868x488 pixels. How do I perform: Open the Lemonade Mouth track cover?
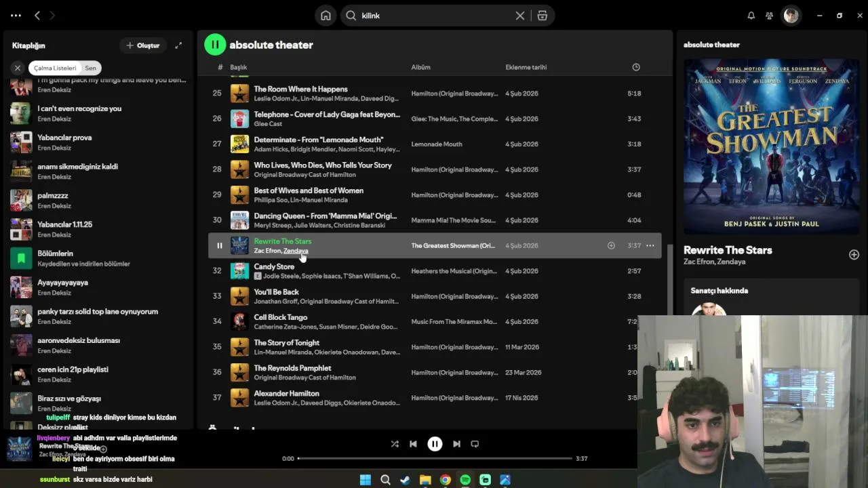239,144
